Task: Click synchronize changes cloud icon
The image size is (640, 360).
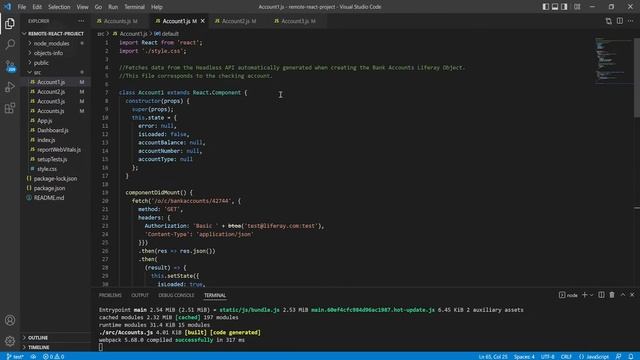Action: click(x=33, y=356)
